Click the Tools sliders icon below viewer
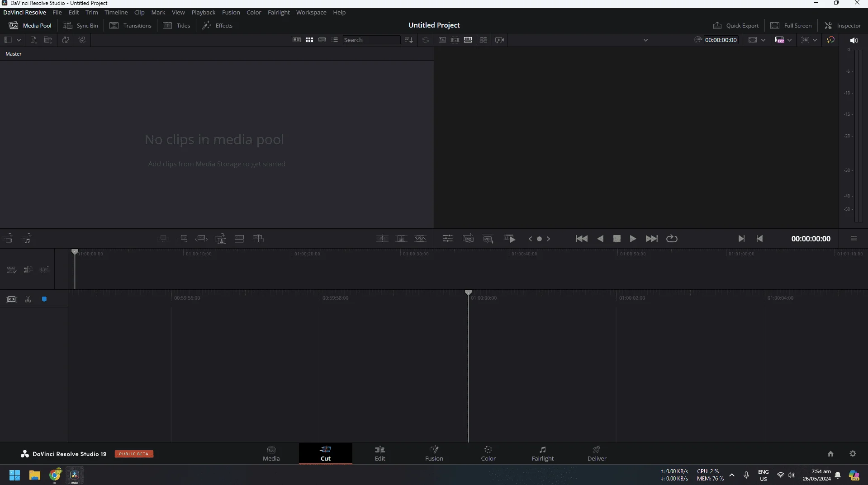 coord(447,239)
